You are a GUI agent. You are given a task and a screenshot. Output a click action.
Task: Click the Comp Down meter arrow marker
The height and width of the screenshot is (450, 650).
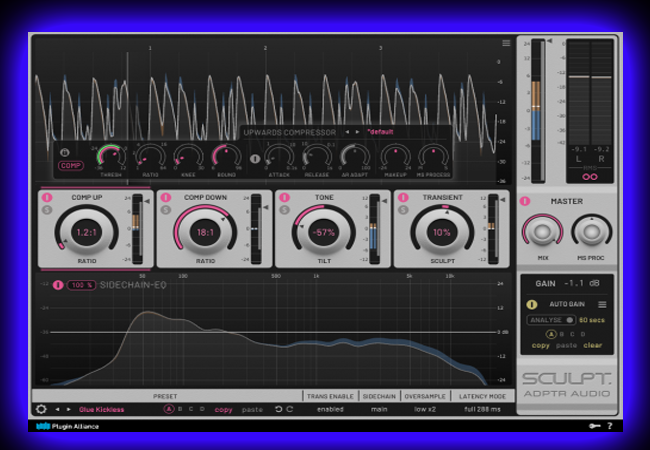click(x=266, y=207)
